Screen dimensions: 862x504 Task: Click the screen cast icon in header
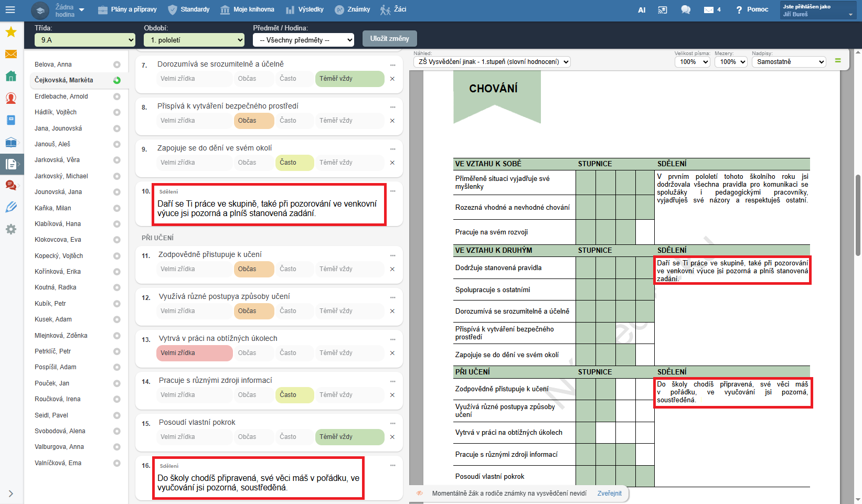click(663, 10)
